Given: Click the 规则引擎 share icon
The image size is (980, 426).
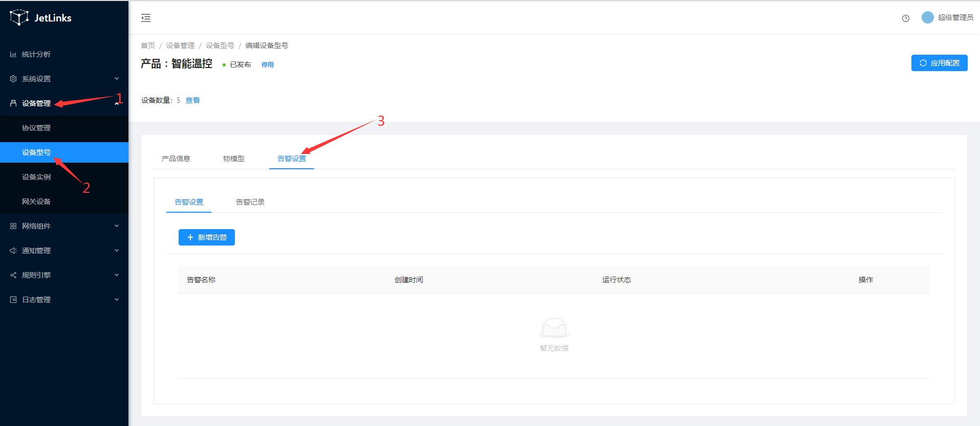Looking at the screenshot, I should click(x=13, y=275).
